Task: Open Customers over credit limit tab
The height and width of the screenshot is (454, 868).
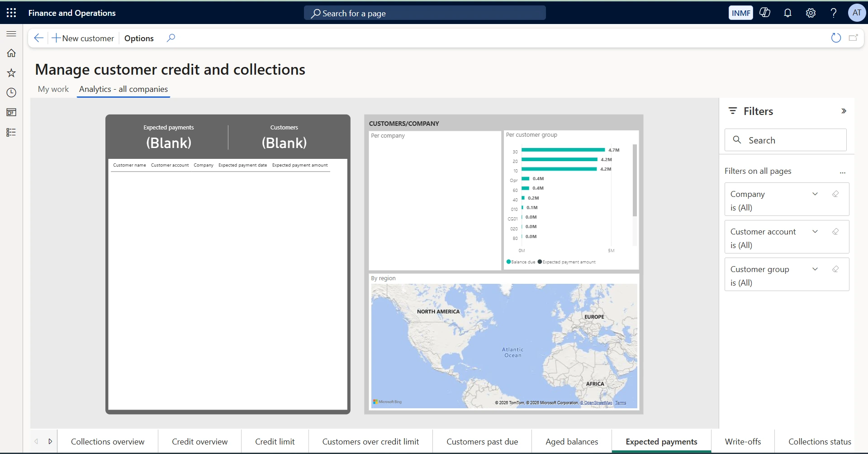Action: pos(370,441)
